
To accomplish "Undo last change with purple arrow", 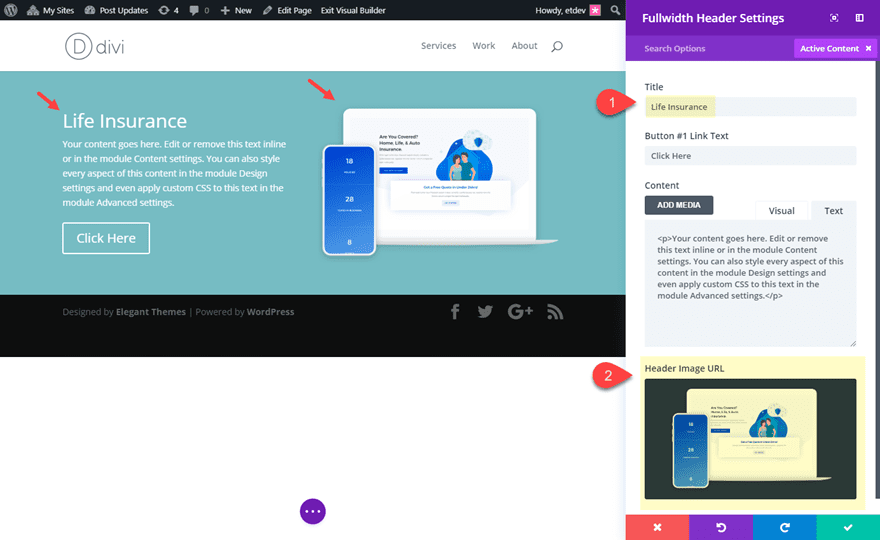I will (x=721, y=527).
